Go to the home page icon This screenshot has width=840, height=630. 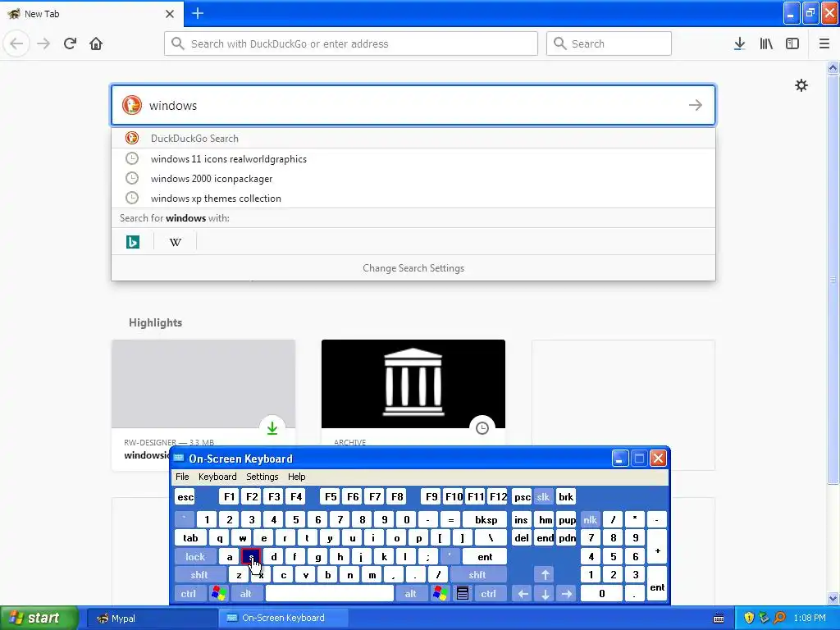point(96,43)
